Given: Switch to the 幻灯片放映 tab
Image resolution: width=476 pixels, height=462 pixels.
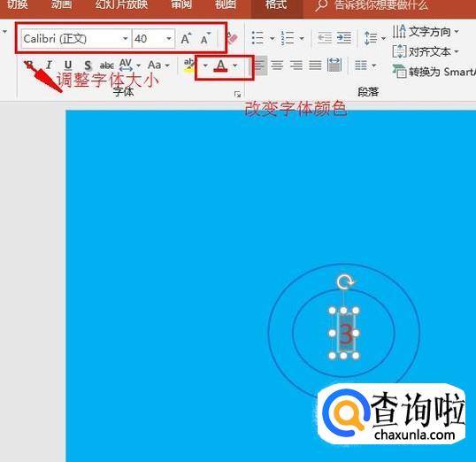Looking at the screenshot, I should 121,4.
